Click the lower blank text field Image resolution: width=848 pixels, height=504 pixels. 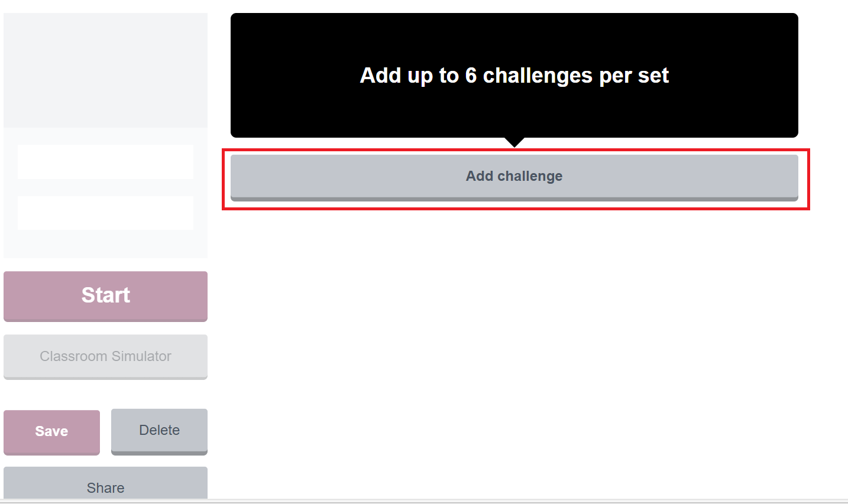(x=105, y=213)
